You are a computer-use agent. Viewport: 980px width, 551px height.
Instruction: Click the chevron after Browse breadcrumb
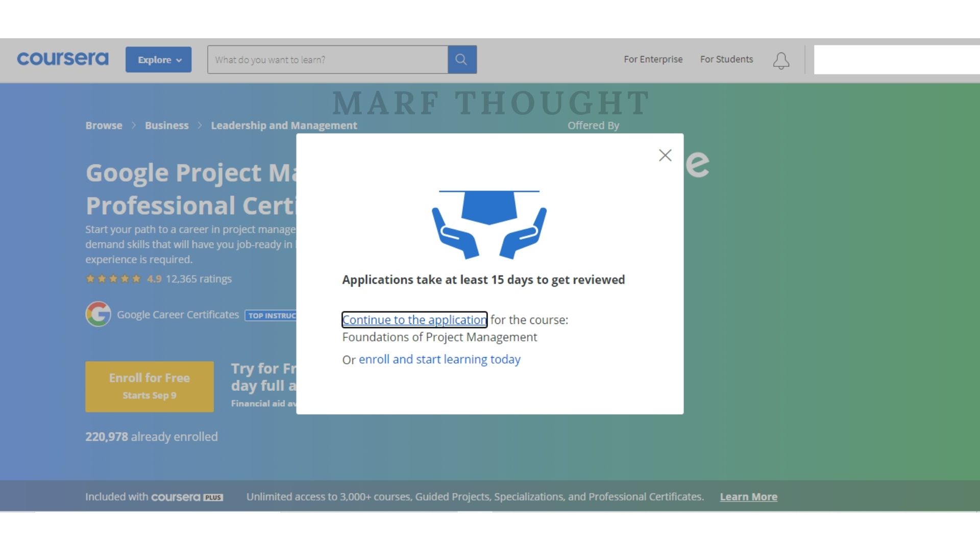[x=134, y=126]
